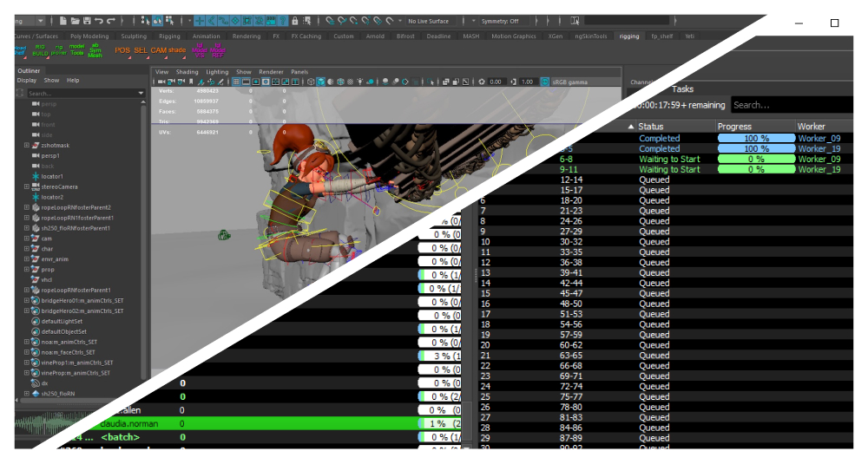The height and width of the screenshot is (464, 868).
Task: Switch to the Rigging shelf tab
Action: coord(169,36)
